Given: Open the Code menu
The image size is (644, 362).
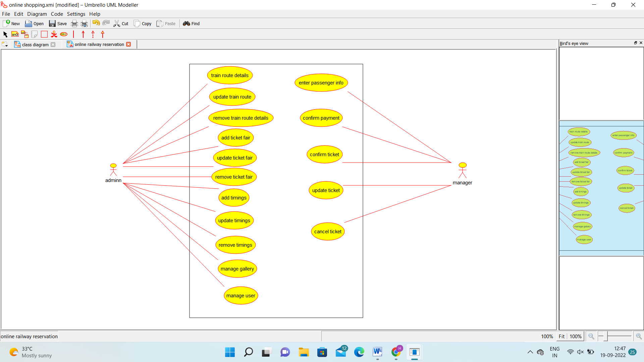Looking at the screenshot, I should 57,14.
